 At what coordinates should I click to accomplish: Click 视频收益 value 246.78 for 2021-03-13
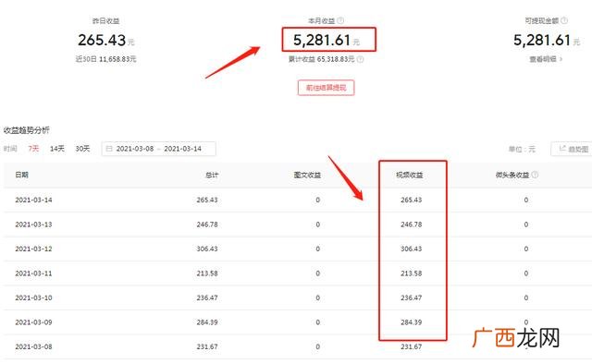(x=411, y=224)
